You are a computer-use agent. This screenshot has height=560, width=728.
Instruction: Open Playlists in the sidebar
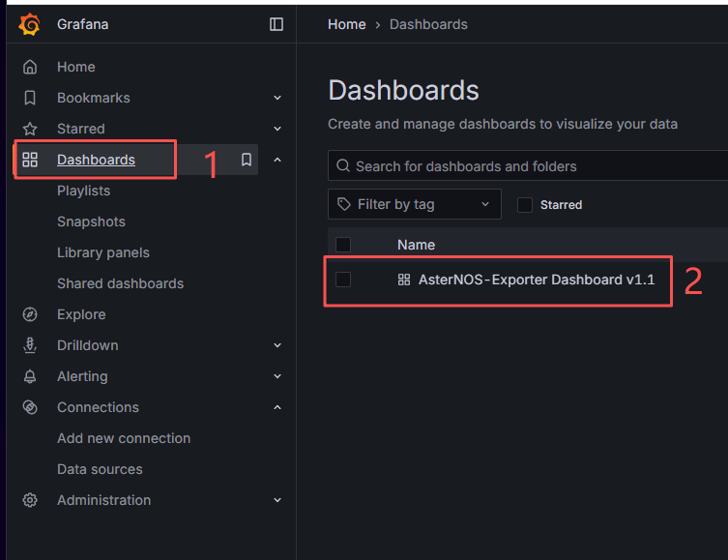click(x=83, y=191)
